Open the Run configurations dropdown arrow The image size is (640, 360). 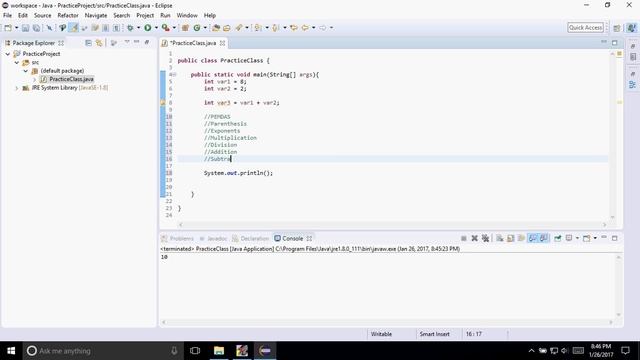(156, 28)
